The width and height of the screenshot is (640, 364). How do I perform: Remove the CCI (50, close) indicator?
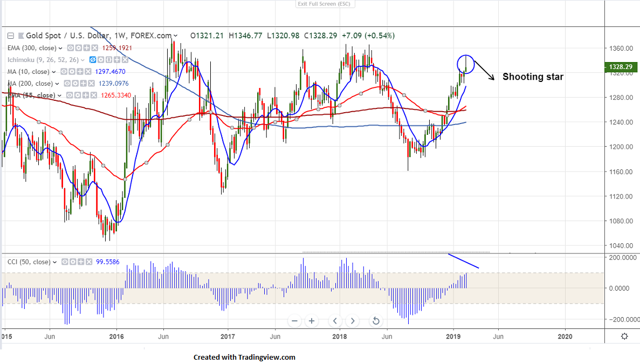click(88, 262)
